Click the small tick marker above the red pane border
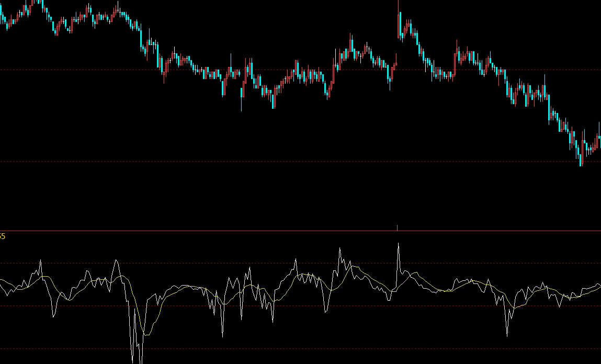 tap(397, 228)
